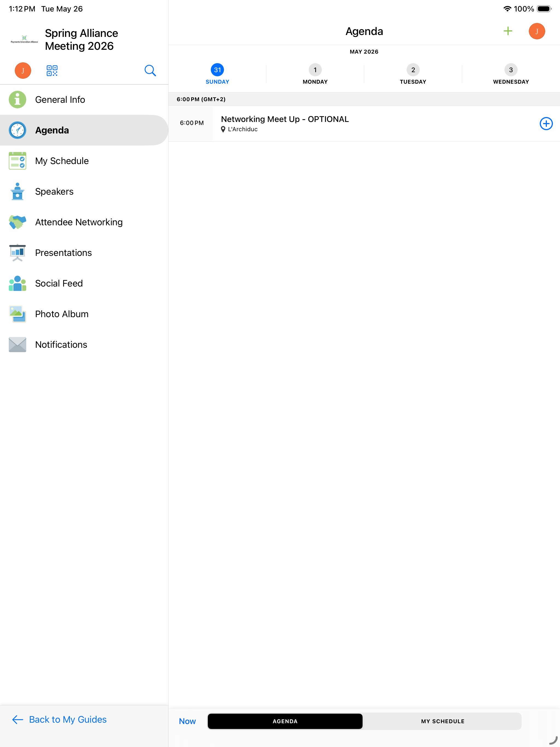Switch to Tuesday 2 date tab

click(413, 74)
